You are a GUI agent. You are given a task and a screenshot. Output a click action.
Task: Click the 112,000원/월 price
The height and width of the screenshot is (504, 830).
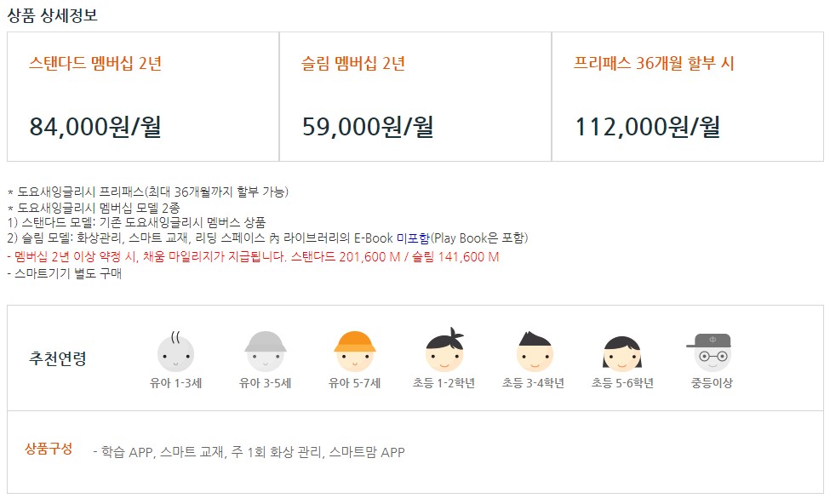[x=647, y=127]
